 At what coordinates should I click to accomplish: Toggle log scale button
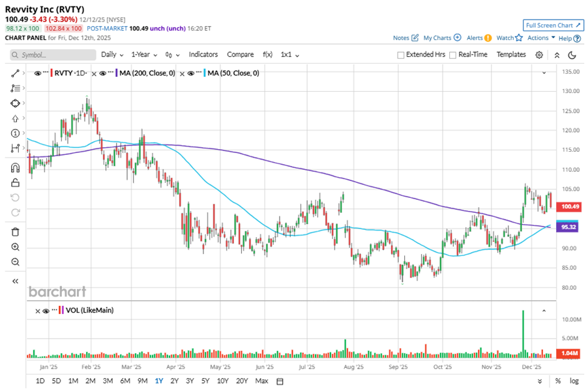pos(574,381)
